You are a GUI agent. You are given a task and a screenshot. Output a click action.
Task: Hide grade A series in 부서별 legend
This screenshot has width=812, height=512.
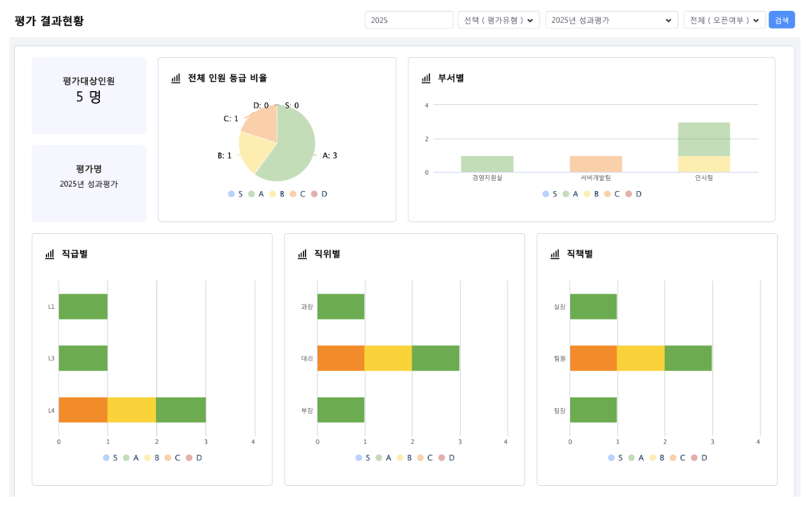click(x=570, y=194)
